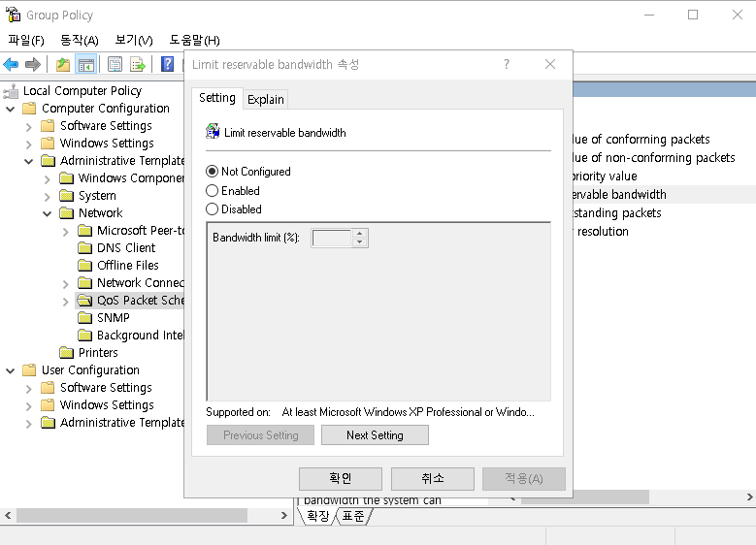Expand the QoS Packet Scheduler node

pos(65,302)
